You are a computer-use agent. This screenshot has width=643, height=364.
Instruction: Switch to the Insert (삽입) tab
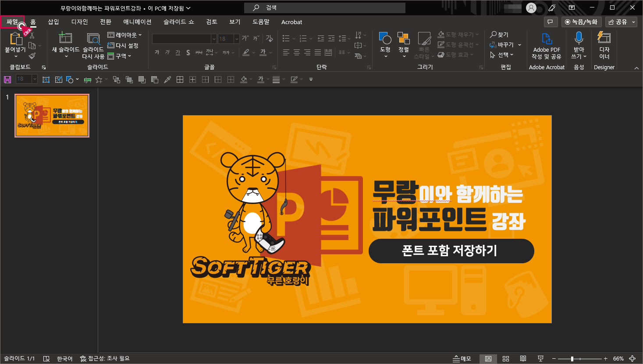[53, 22]
